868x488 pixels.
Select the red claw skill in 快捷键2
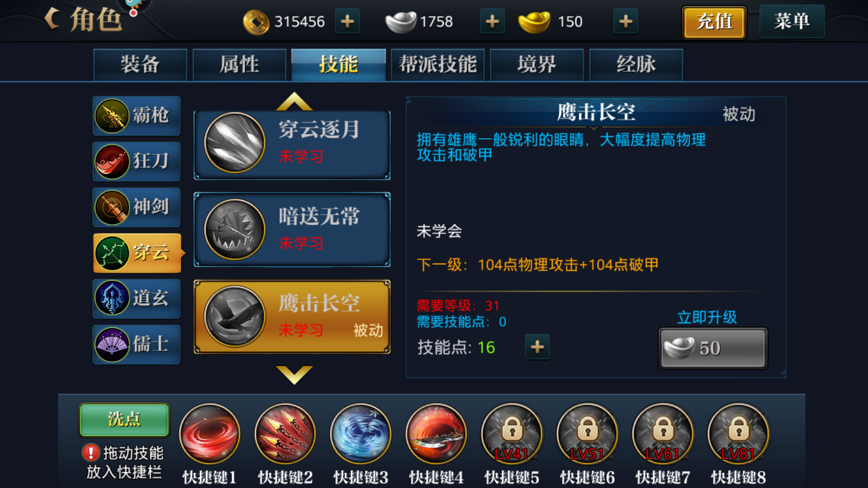tap(285, 434)
